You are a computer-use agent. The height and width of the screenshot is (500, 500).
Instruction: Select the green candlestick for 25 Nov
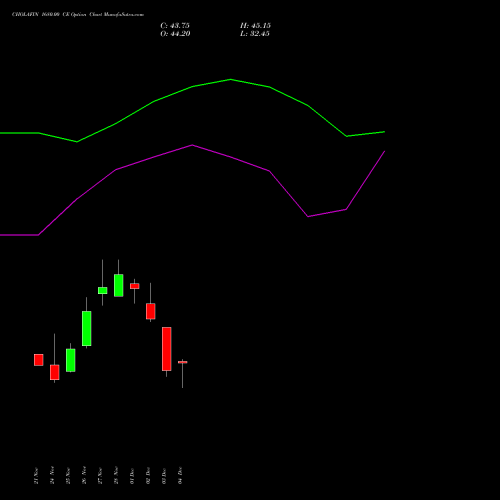[x=71, y=360]
